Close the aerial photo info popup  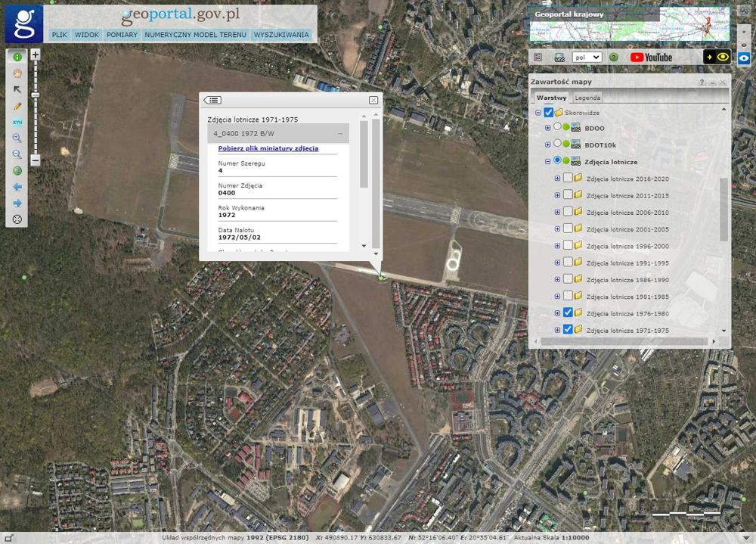point(373,100)
